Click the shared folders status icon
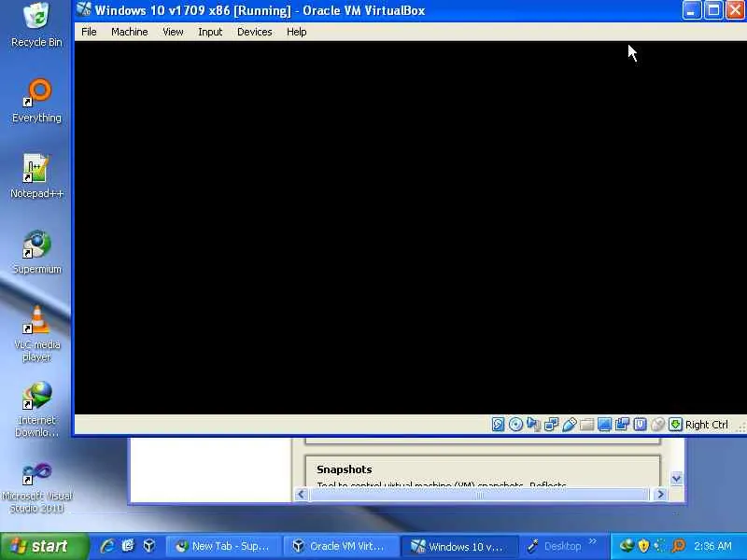The height and width of the screenshot is (560, 747). coord(587,425)
